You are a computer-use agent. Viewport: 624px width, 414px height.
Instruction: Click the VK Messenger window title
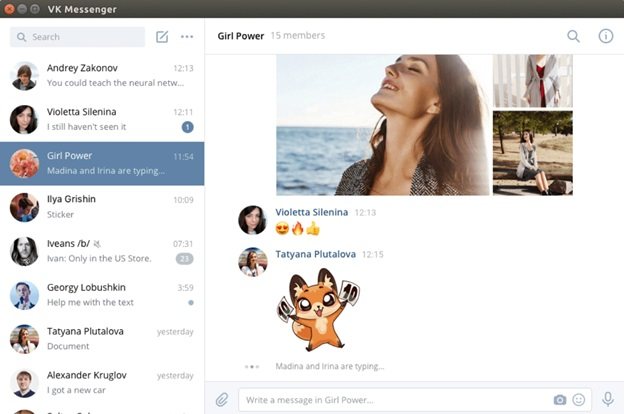pyautogui.click(x=82, y=9)
